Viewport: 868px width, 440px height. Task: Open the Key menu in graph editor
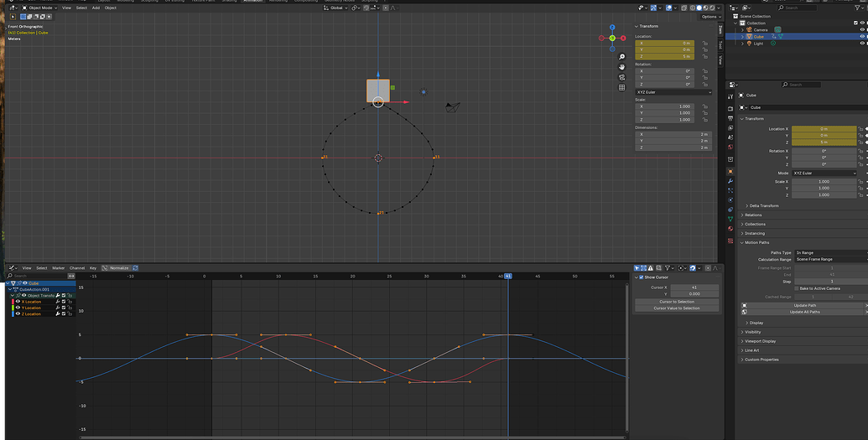[x=93, y=268]
